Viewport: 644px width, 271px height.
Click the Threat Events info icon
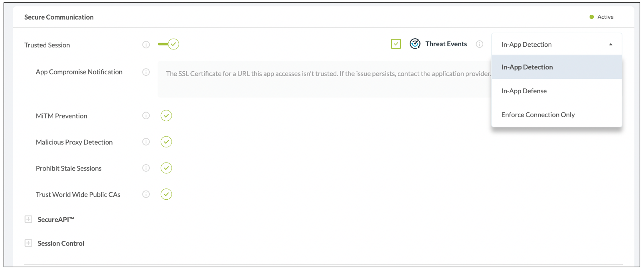(x=480, y=44)
